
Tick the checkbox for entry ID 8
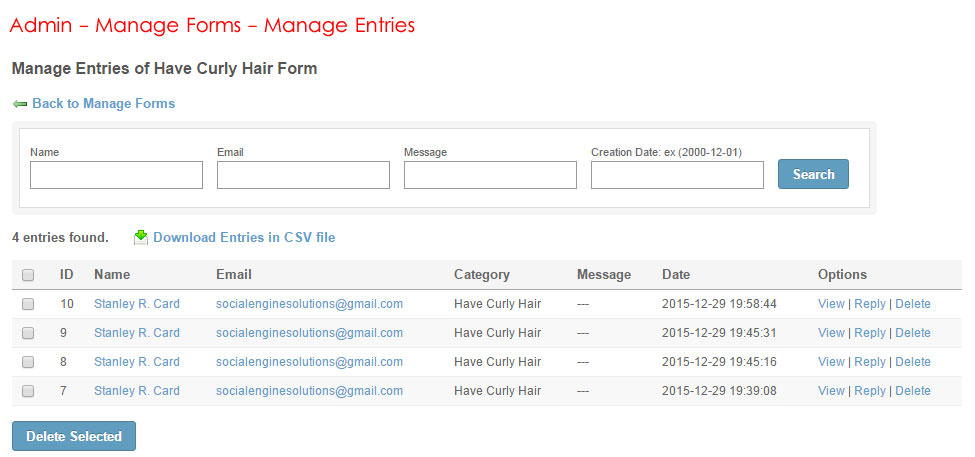click(28, 362)
